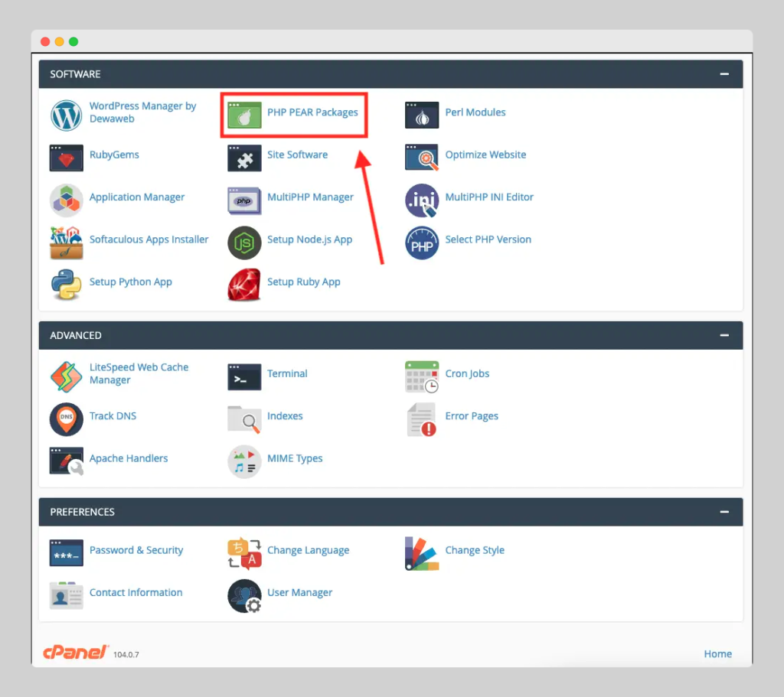Select the WordPress Manager by Dewaweb icon

pos(66,116)
